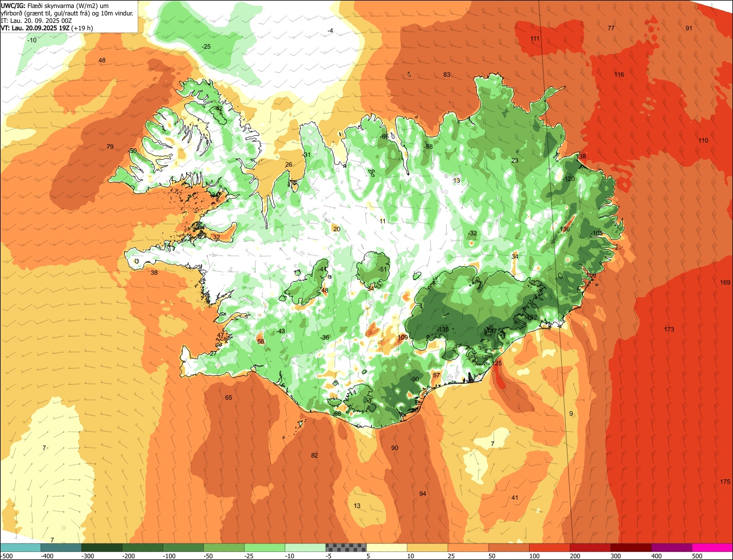Click the map value -58 in north Iceland
The width and height of the screenshot is (733, 560).
(x=428, y=147)
